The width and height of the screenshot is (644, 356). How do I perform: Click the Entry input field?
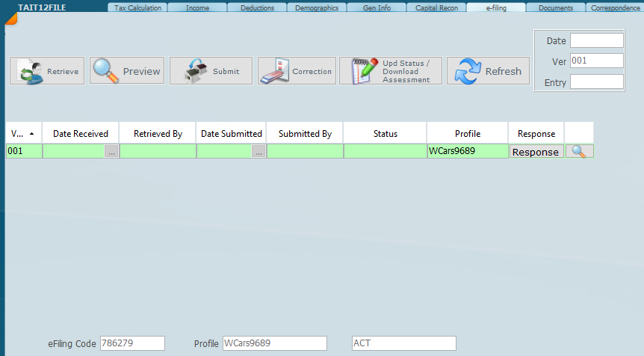pyautogui.click(x=596, y=82)
